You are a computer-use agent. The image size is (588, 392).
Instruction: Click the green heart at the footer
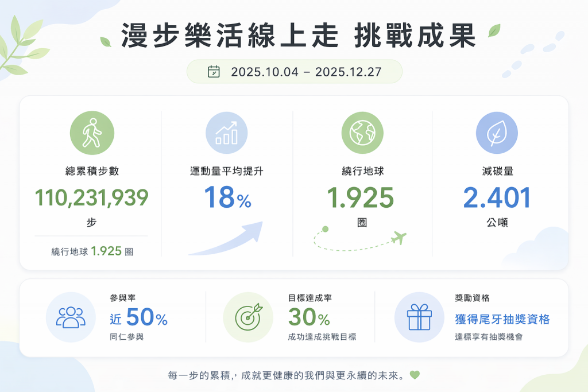(x=415, y=375)
